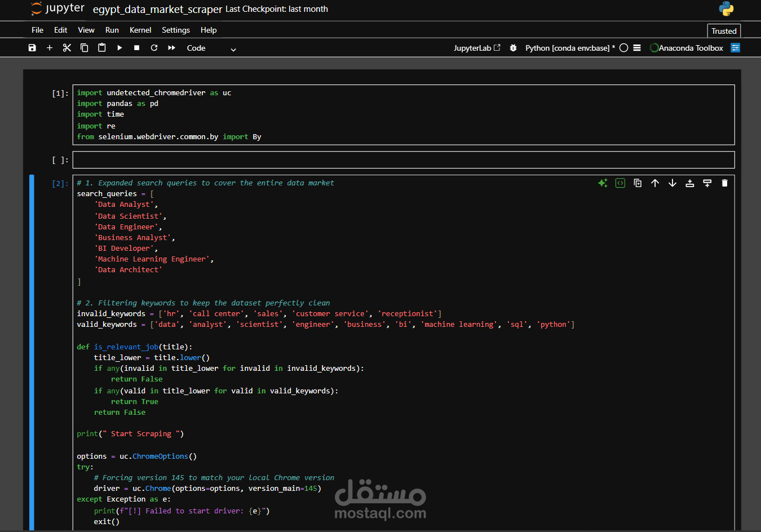Click the def is_relevant_job(title) line
The height and width of the screenshot is (532, 761).
click(134, 347)
